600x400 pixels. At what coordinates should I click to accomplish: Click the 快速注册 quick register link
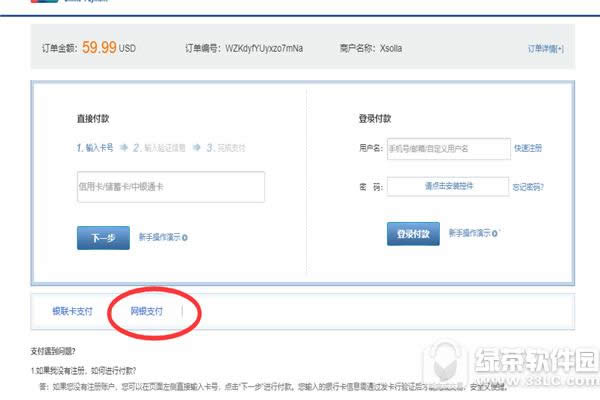pos(527,148)
